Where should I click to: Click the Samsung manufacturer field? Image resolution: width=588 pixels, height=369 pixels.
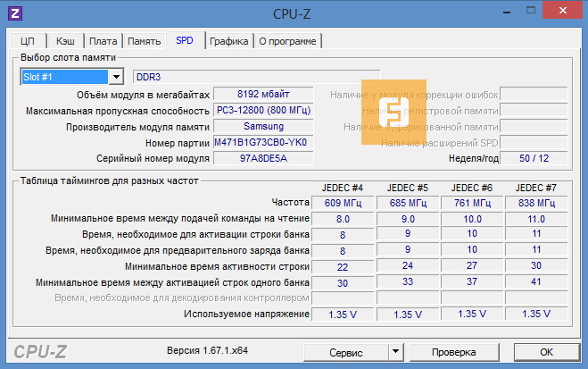pos(262,127)
